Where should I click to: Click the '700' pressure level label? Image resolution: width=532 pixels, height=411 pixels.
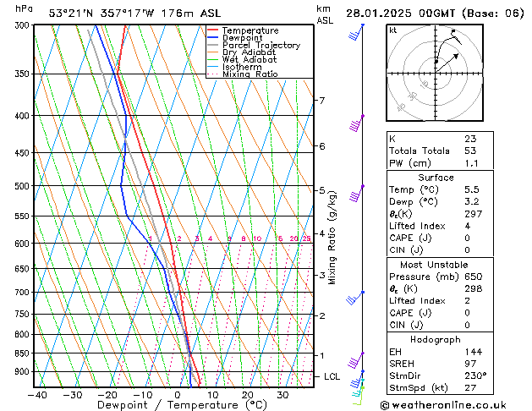tap(24, 293)
